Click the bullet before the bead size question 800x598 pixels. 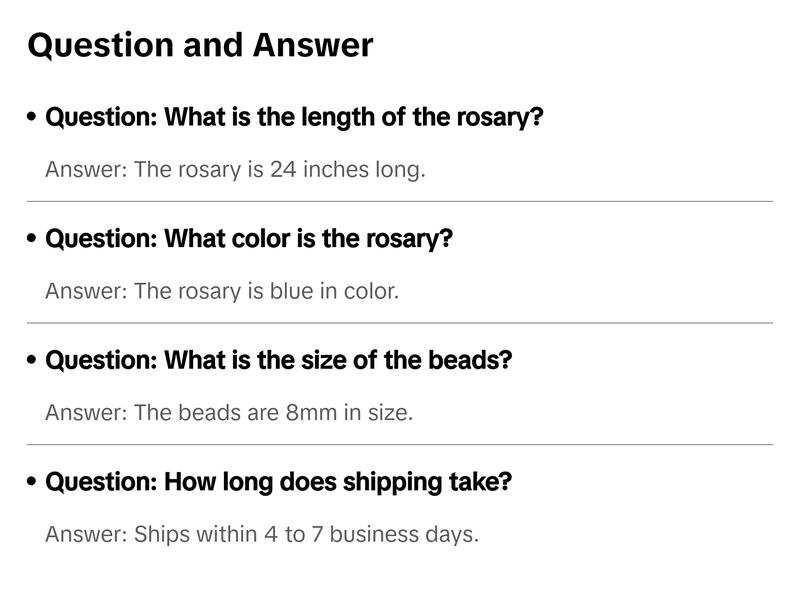pos(33,361)
